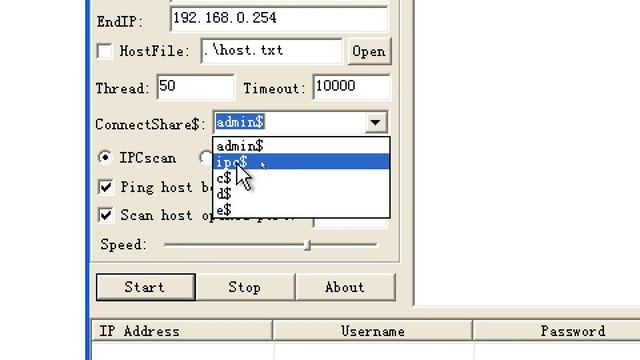This screenshot has height=360, width=640.
Task: Choose e$ from the share list
Action: click(x=301, y=210)
